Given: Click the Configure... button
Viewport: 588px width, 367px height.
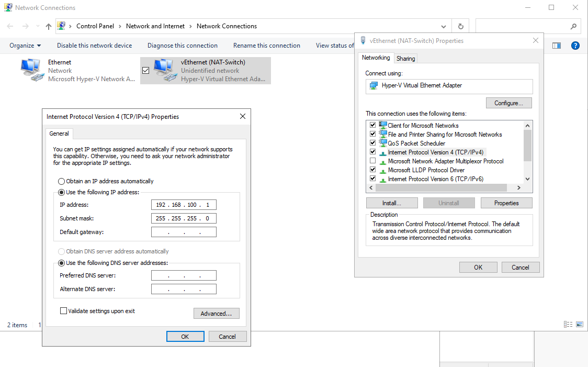Looking at the screenshot, I should click(508, 103).
